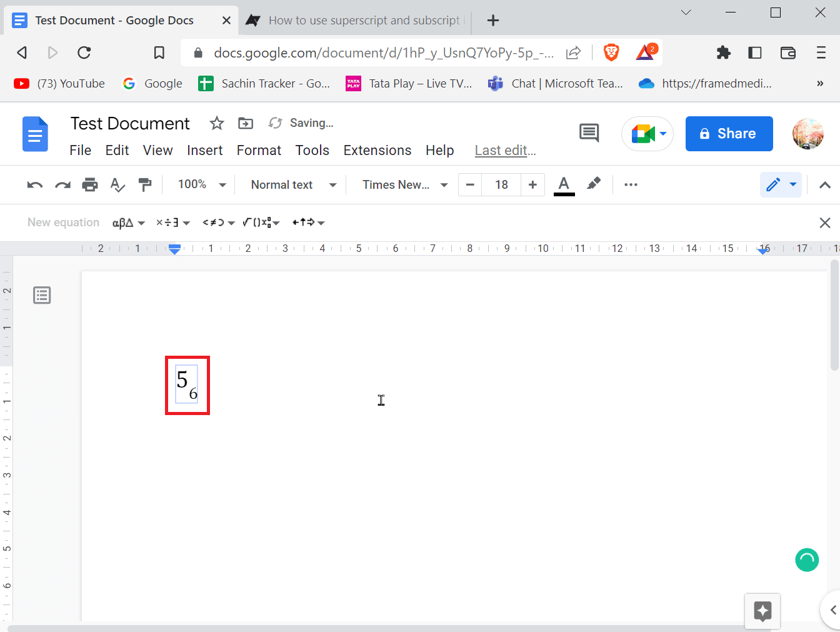
Task: Open the Brave Shields lion icon
Action: [611, 53]
